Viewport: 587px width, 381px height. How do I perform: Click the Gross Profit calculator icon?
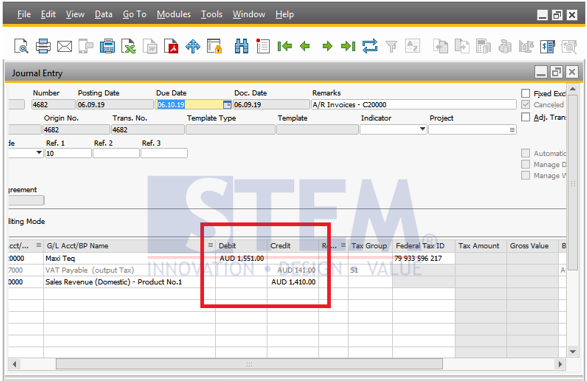point(483,46)
